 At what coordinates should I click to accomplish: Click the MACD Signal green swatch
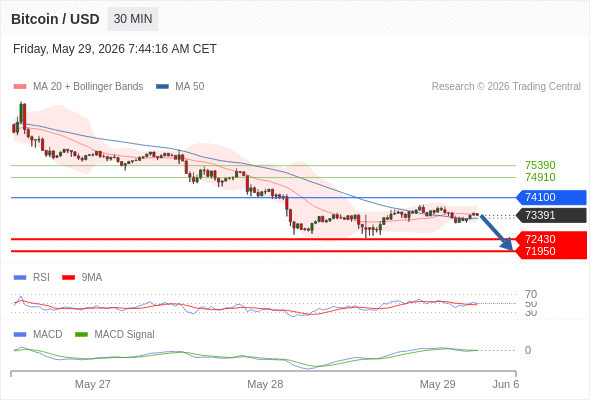point(81,335)
